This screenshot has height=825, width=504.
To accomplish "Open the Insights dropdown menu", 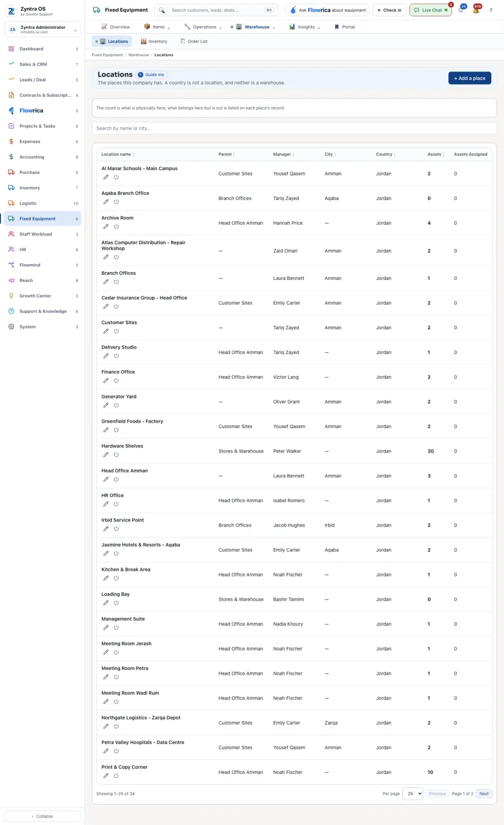I will 304,27.
